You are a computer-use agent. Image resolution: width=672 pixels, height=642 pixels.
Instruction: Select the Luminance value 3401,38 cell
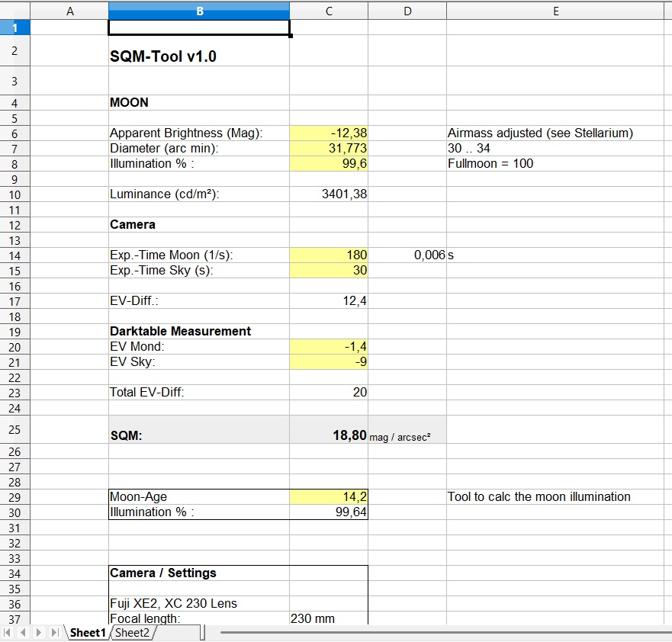(x=329, y=194)
